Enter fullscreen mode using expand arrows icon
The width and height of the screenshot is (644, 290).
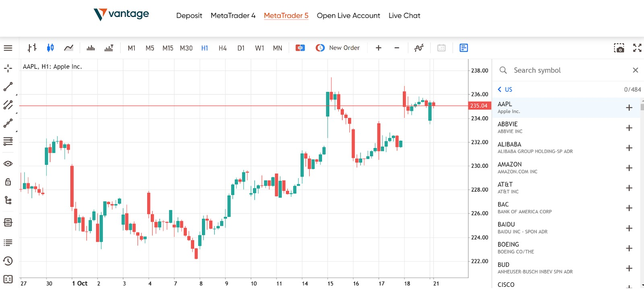tap(637, 48)
